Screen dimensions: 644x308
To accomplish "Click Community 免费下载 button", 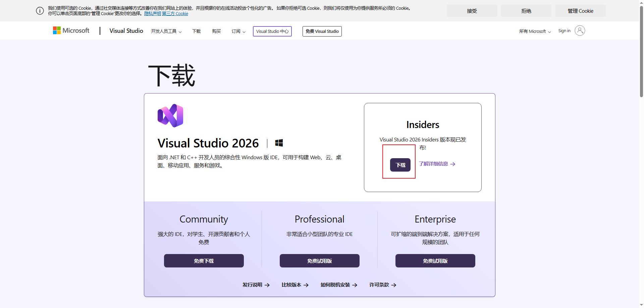I will pos(204,261).
